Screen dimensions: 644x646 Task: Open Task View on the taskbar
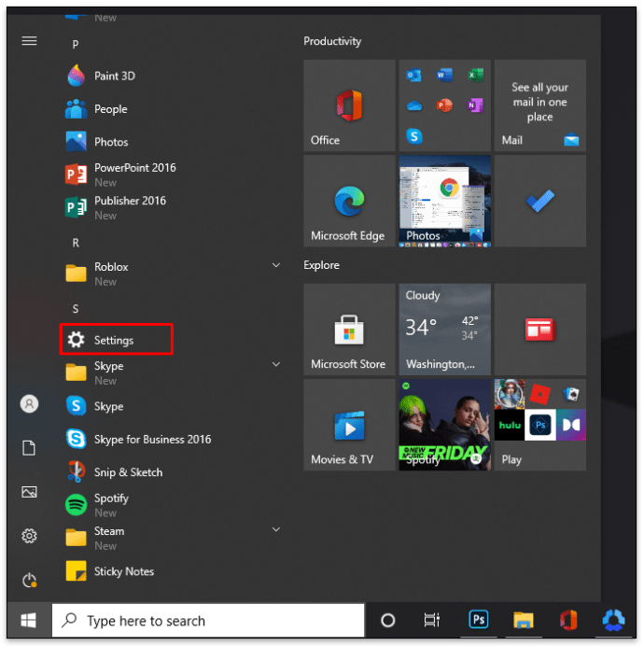pyautogui.click(x=432, y=620)
